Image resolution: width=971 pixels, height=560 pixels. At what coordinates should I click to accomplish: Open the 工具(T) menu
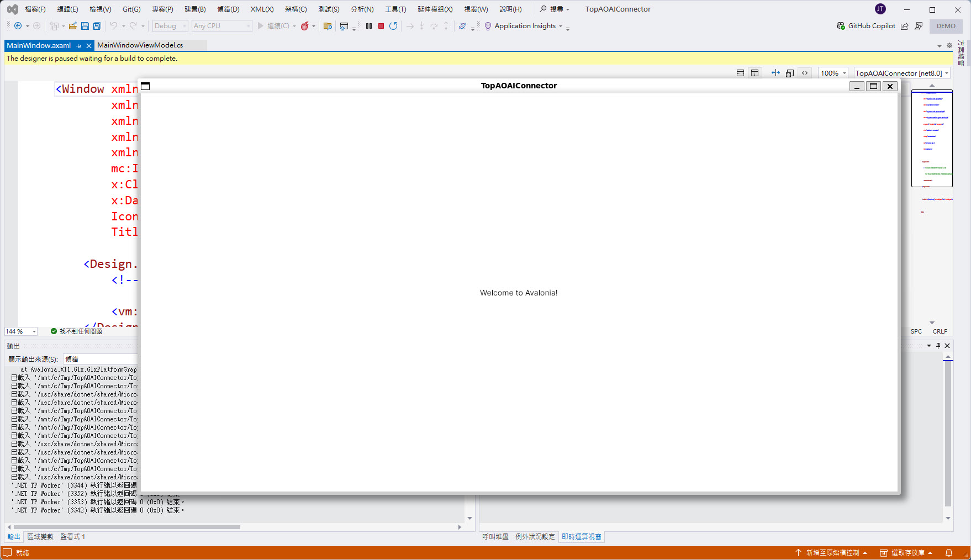pos(395,9)
